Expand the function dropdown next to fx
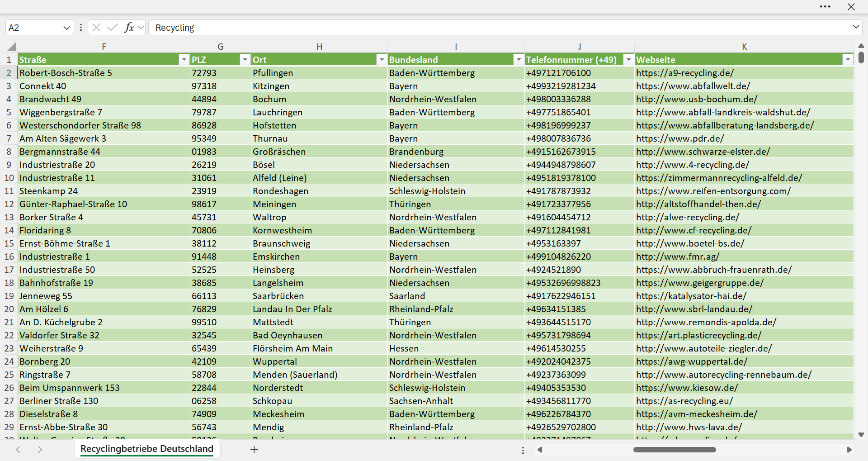 pyautogui.click(x=141, y=28)
